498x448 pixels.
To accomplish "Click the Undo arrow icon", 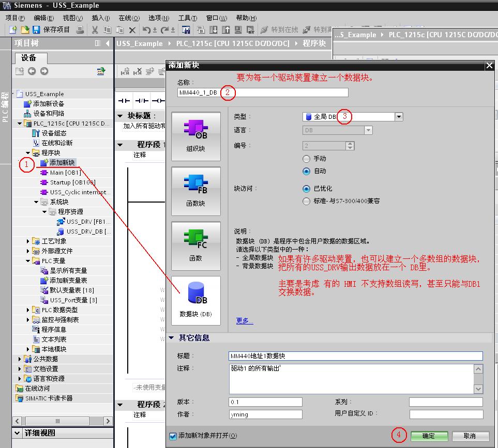I will coord(146,30).
